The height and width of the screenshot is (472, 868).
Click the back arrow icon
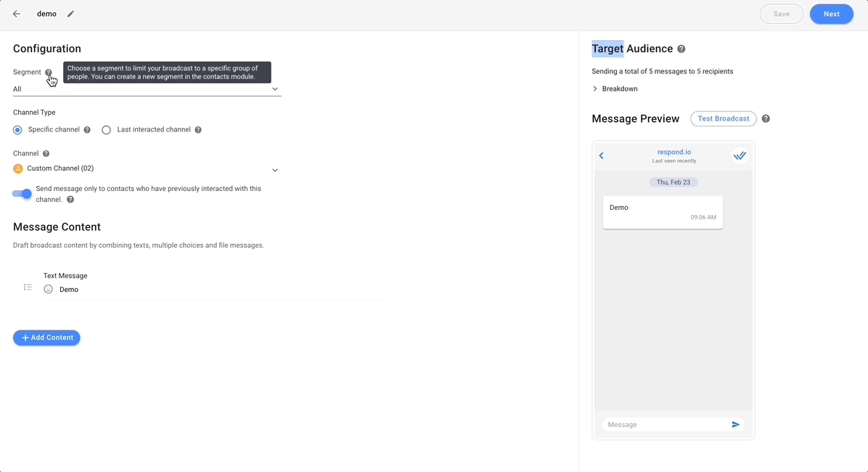(17, 14)
